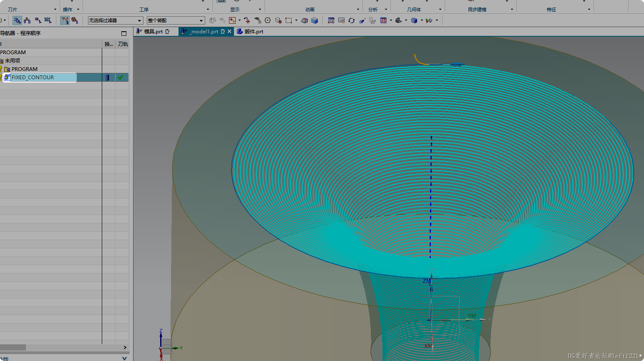This screenshot has height=361, width=644.
Task: Click the red-green edit section icon
Action: pos(429,20)
